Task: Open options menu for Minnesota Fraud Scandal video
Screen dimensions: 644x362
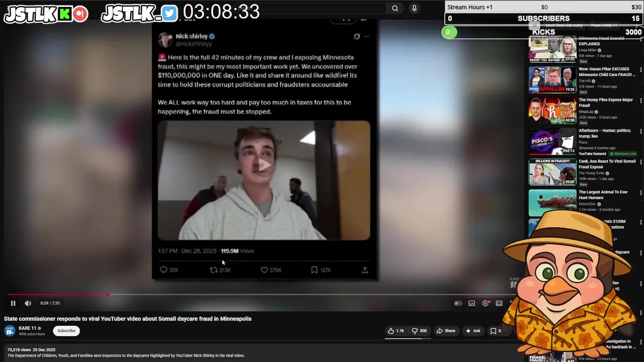Action: coord(640,40)
